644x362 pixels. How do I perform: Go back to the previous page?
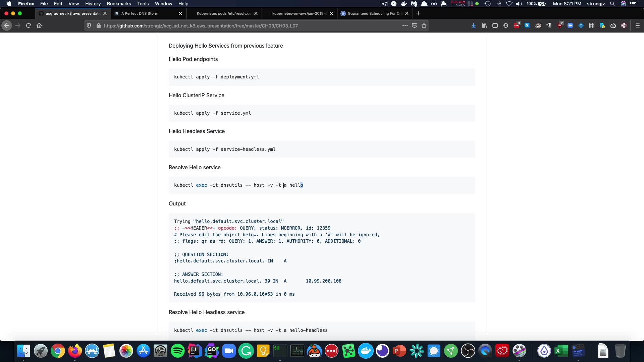point(7,26)
